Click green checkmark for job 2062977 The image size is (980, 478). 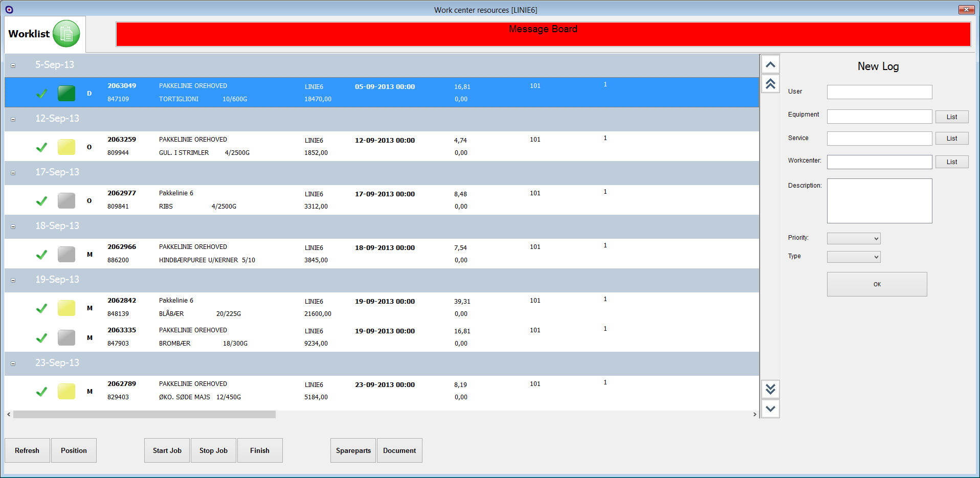(x=41, y=201)
